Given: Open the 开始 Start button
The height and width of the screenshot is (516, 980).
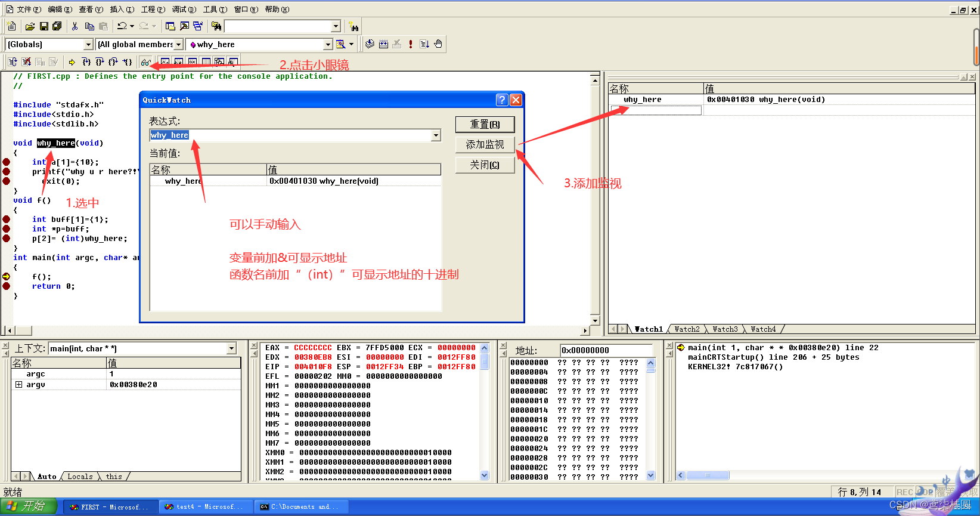Looking at the screenshot, I should [x=28, y=506].
